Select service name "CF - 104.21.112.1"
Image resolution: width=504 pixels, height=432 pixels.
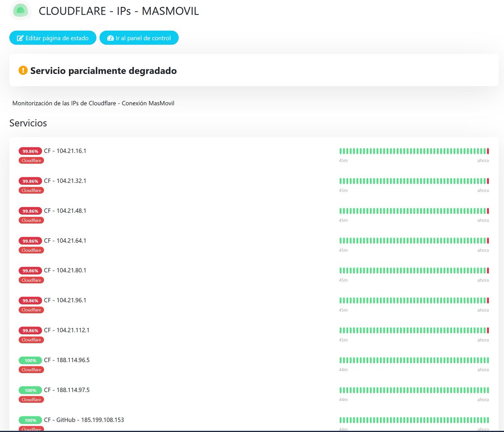[x=67, y=330]
